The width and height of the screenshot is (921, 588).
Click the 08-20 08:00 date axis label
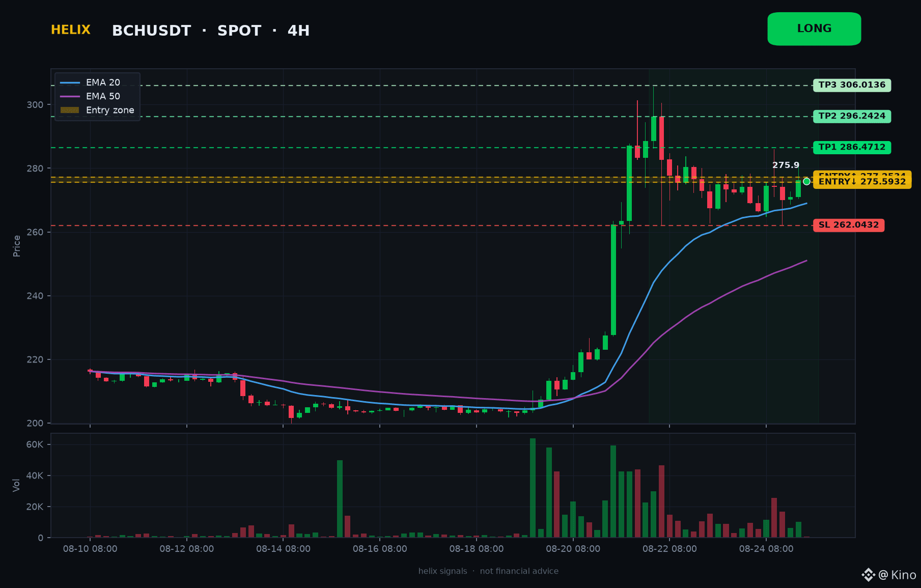click(573, 549)
